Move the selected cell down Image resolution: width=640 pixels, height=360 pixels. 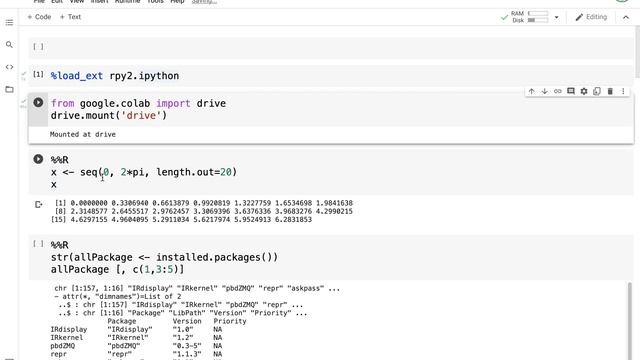(x=544, y=91)
